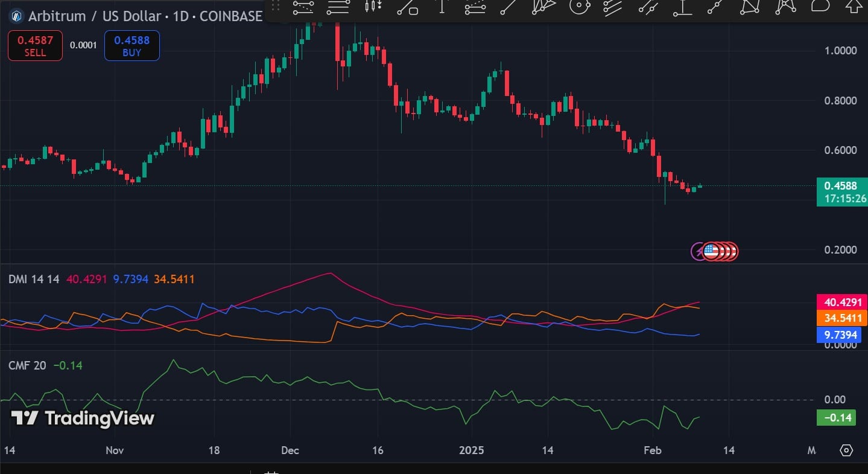Select the circular Fibonacci tool icon
The width and height of the screenshot is (868, 474).
pyautogui.click(x=579, y=7)
